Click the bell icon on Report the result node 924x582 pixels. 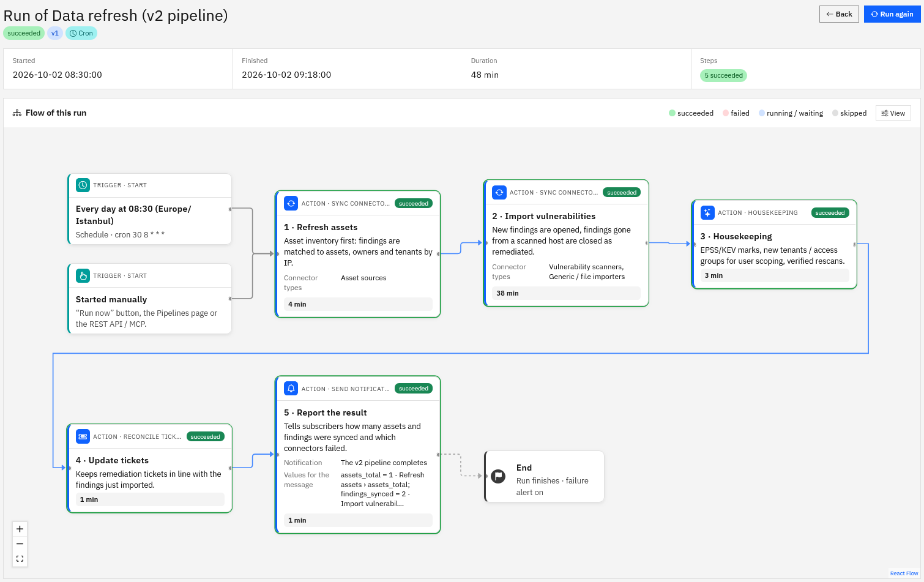coord(291,388)
